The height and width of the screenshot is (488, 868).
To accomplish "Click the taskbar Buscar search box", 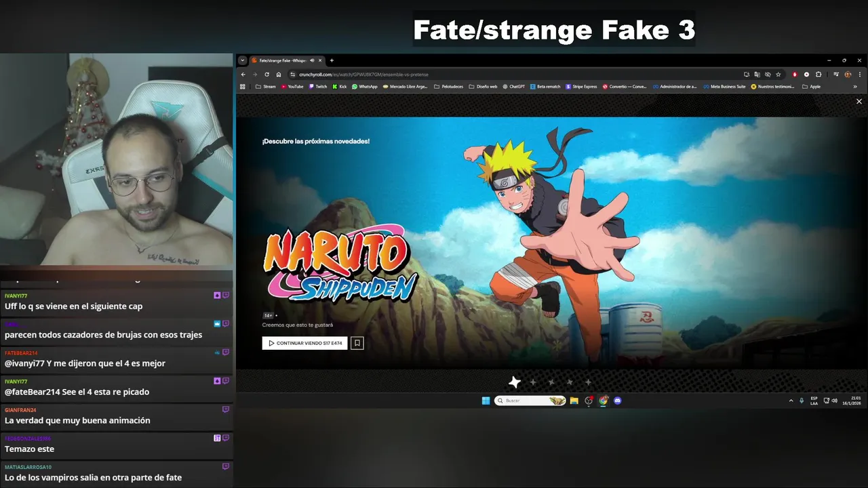I will [530, 401].
